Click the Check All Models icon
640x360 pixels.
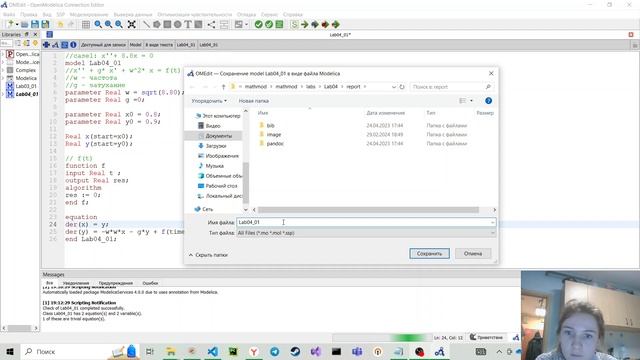coord(269,24)
